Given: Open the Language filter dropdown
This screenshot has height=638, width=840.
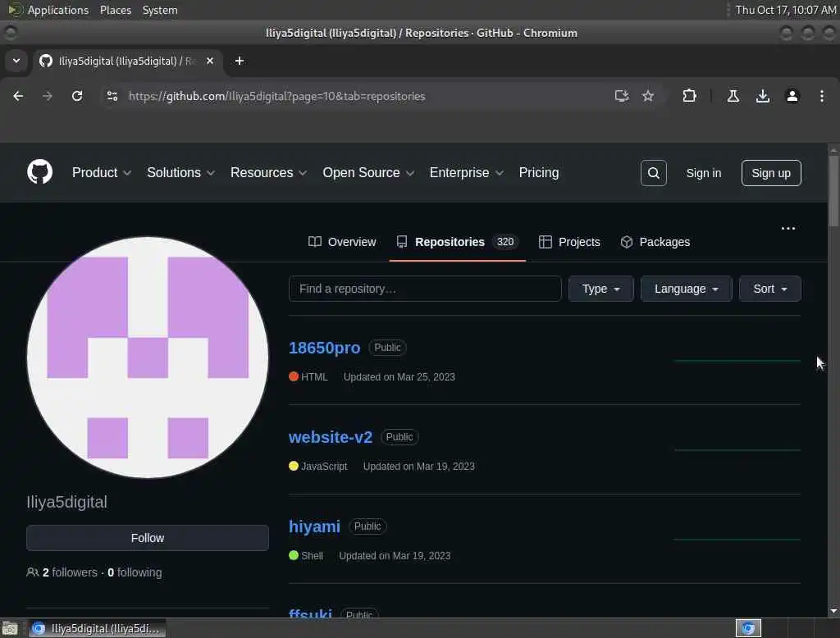Looking at the screenshot, I should pos(686,289).
